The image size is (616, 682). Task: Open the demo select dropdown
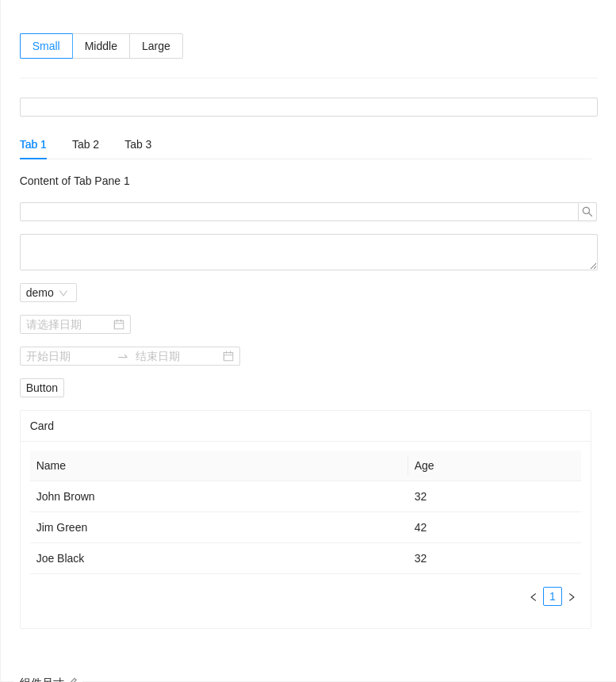(x=44, y=293)
